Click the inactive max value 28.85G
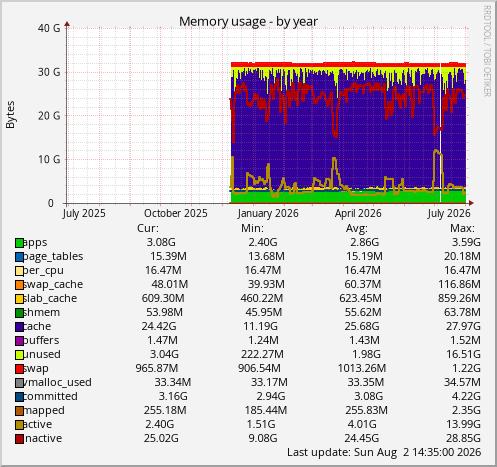Image resolution: width=497 pixels, height=467 pixels. point(463,438)
